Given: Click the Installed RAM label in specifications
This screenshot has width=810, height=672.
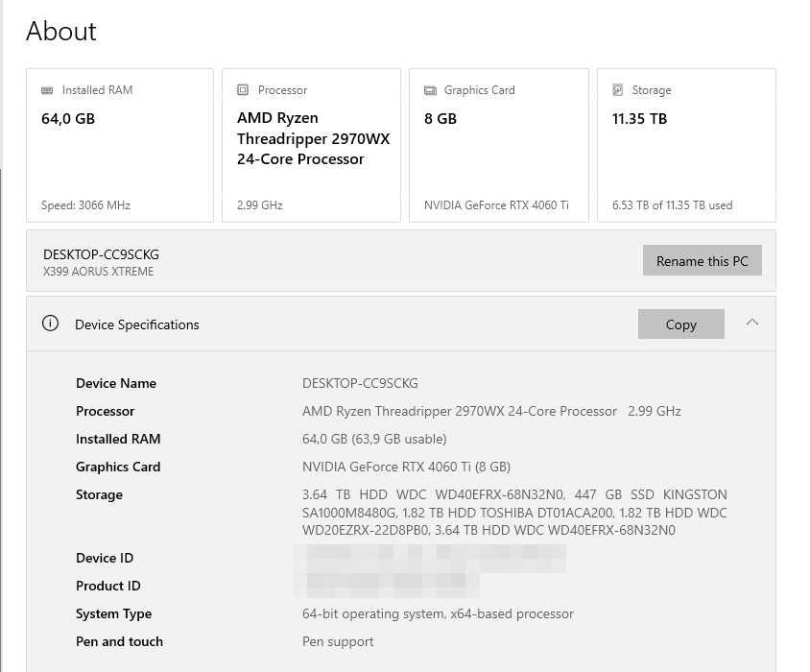Looking at the screenshot, I should (118, 439).
